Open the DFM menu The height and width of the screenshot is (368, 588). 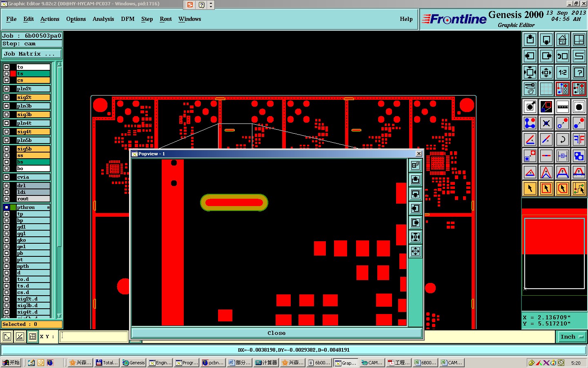tap(128, 19)
